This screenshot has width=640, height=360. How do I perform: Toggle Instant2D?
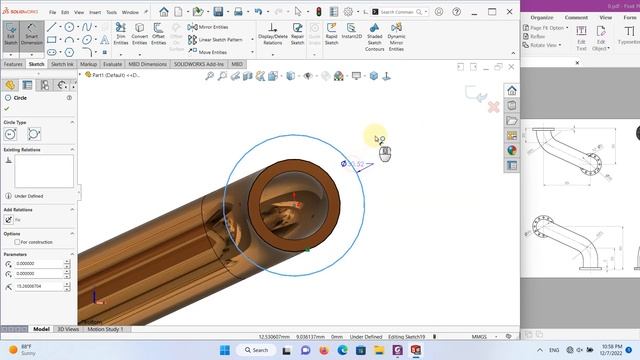(x=351, y=31)
